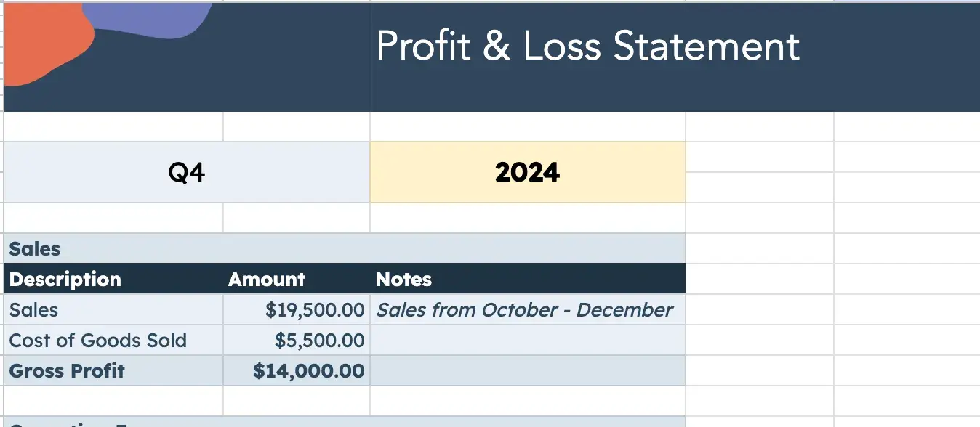The width and height of the screenshot is (980, 427).
Task: Click the Sales from October - December note
Action: [x=524, y=310]
